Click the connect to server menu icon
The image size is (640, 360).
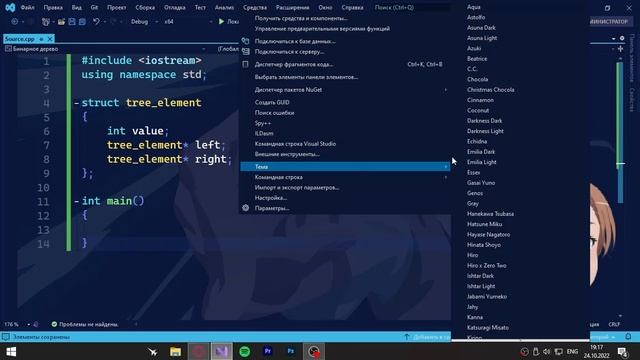coord(245,51)
